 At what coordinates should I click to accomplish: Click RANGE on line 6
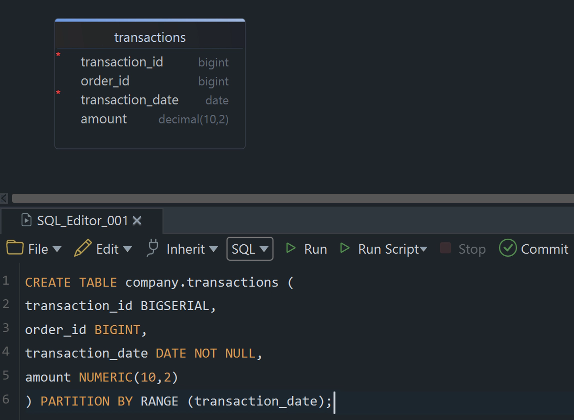click(x=160, y=401)
